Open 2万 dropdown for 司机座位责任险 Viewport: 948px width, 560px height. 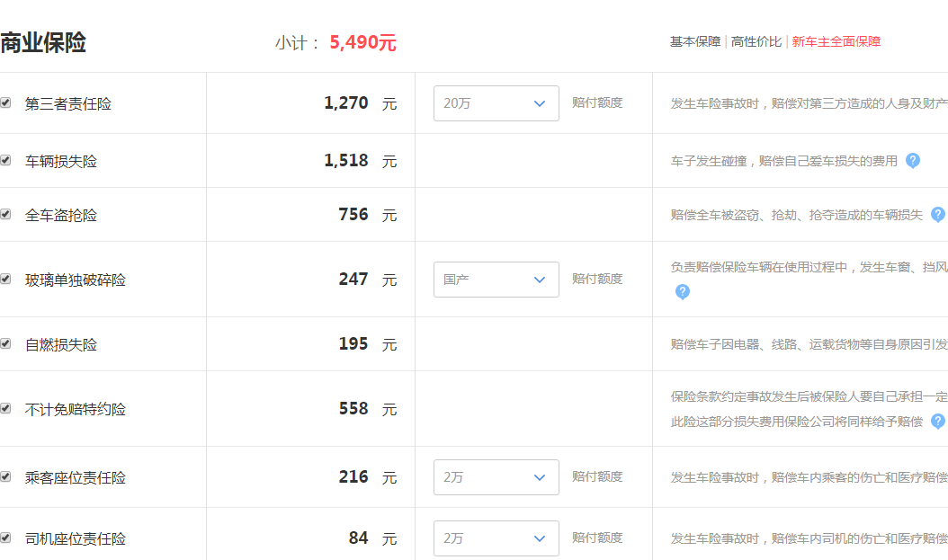(496, 538)
